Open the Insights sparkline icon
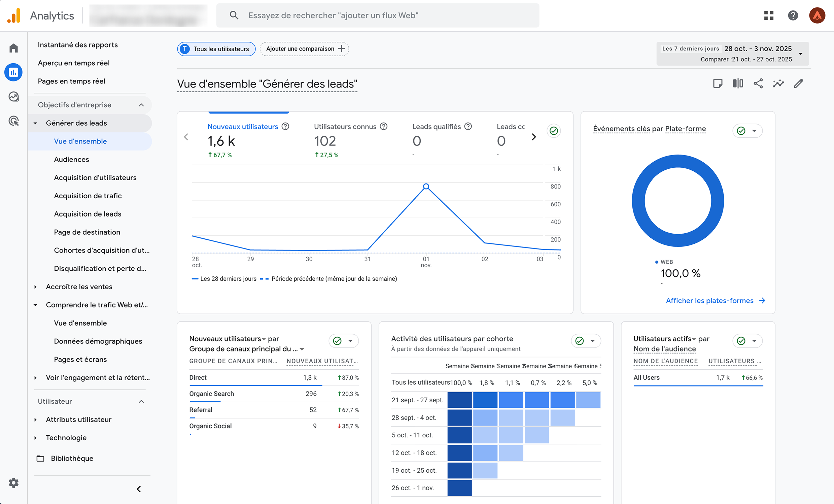The image size is (834, 504). pyautogui.click(x=778, y=83)
